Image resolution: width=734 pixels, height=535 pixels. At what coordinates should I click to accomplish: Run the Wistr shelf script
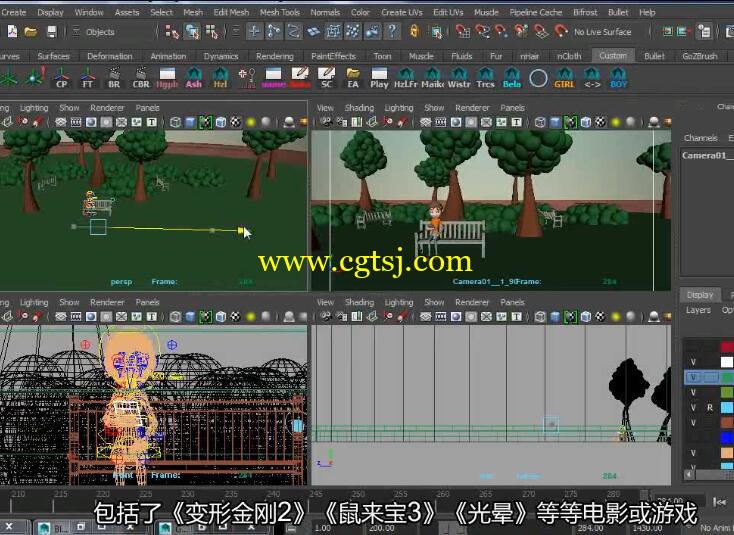coord(459,78)
